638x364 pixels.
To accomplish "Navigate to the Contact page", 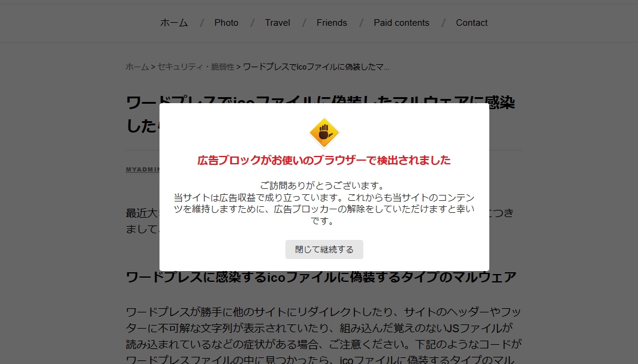I will [x=471, y=23].
